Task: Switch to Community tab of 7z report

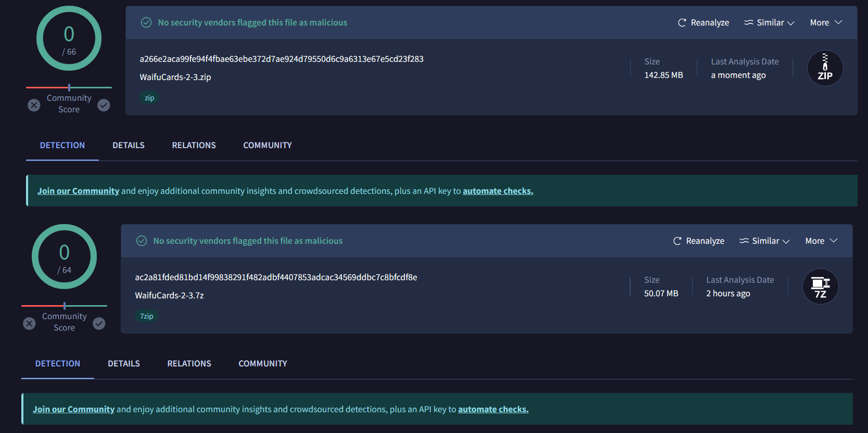Action: pyautogui.click(x=263, y=363)
